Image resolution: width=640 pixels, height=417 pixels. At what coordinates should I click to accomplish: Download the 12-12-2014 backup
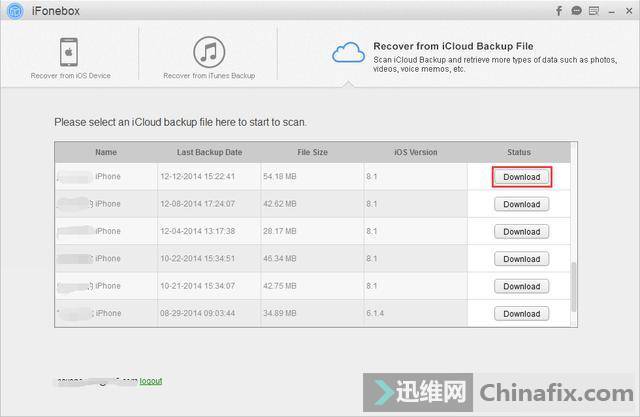click(522, 177)
